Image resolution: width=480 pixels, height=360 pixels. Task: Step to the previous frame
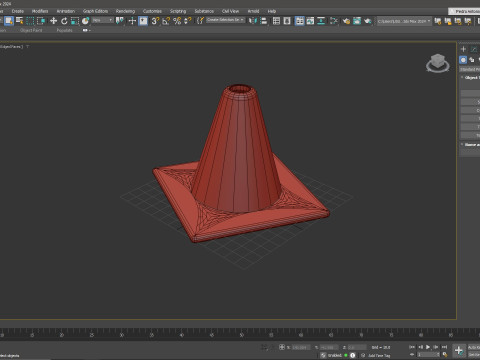[x=420, y=347]
